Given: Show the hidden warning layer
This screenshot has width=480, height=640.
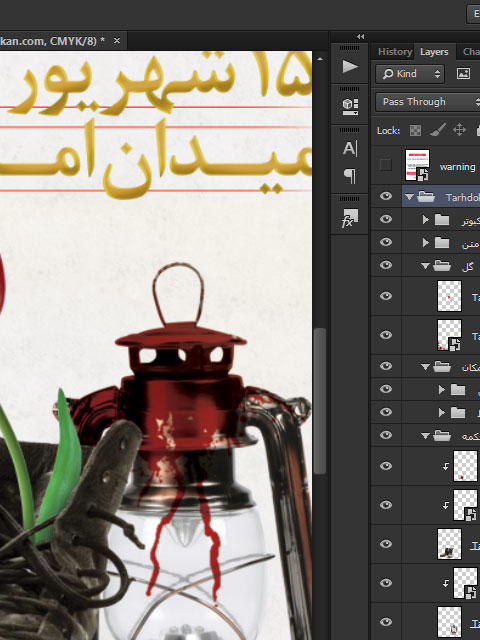Looking at the screenshot, I should click(386, 165).
